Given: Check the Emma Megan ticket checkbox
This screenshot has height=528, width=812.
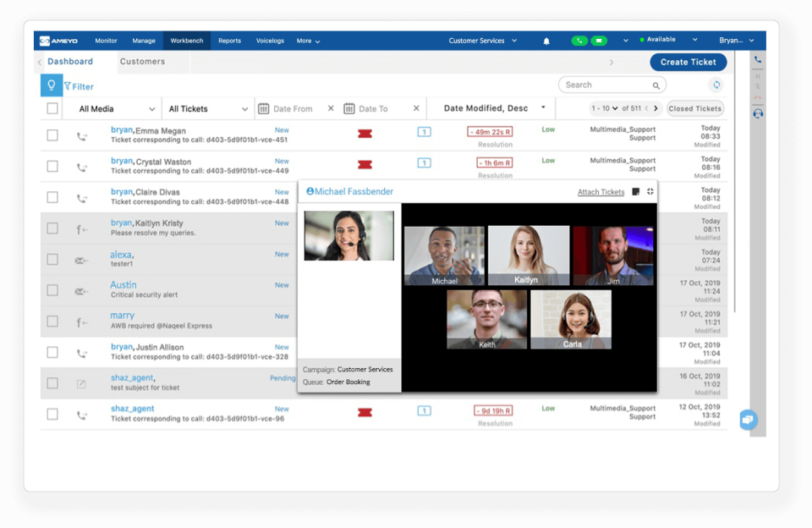Looking at the screenshot, I should point(52,135).
